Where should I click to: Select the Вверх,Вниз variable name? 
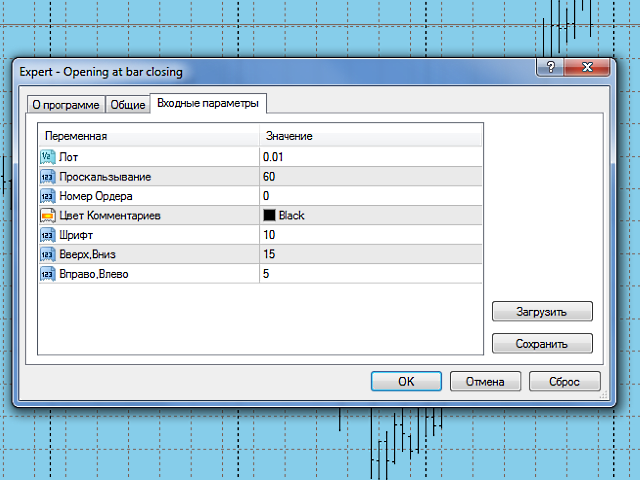[87, 254]
